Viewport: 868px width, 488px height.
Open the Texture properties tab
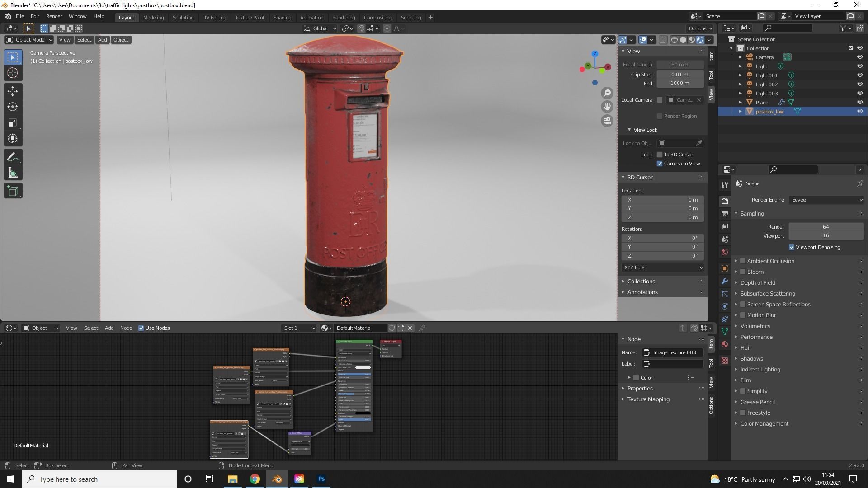tap(725, 361)
